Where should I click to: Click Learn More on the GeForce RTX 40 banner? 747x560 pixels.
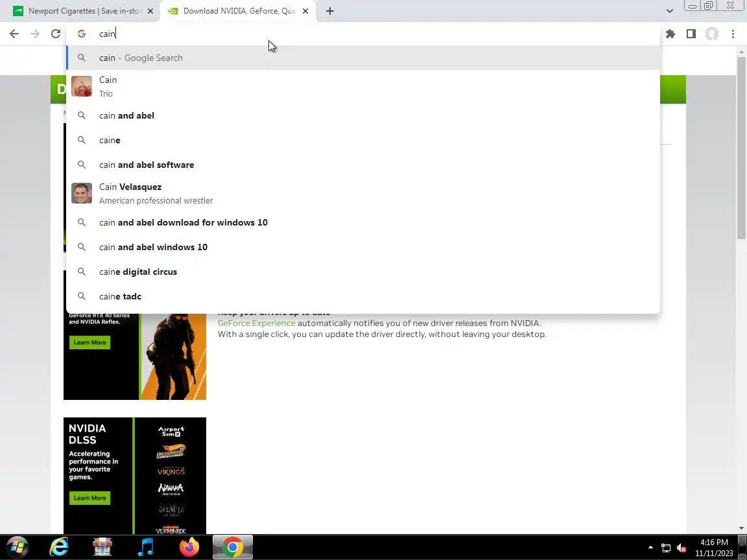pyautogui.click(x=89, y=342)
